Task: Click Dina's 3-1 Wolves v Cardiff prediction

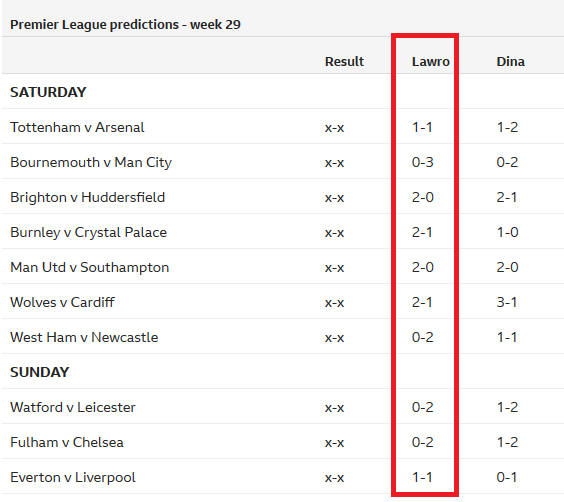Action: [507, 302]
